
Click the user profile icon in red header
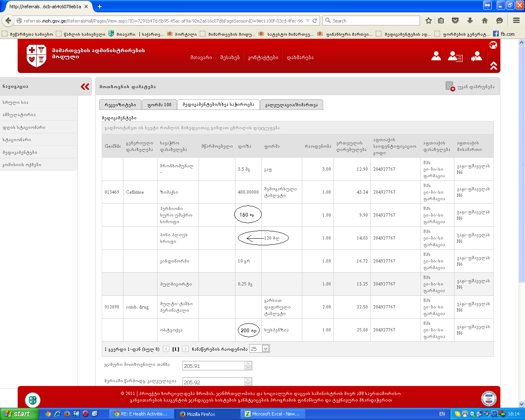436,56
